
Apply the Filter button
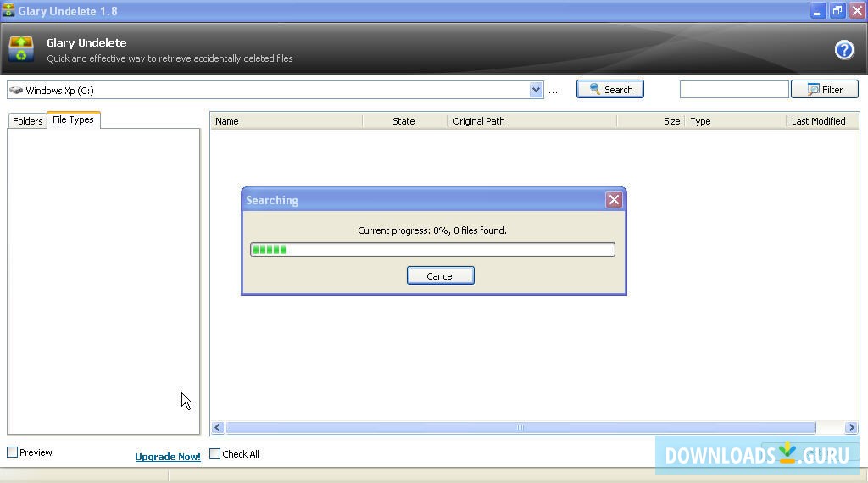pos(825,89)
